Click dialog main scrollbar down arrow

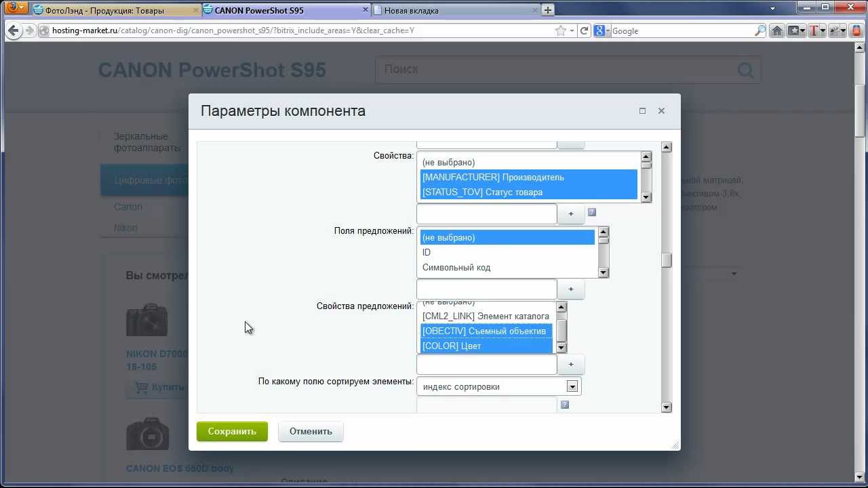[x=667, y=407]
